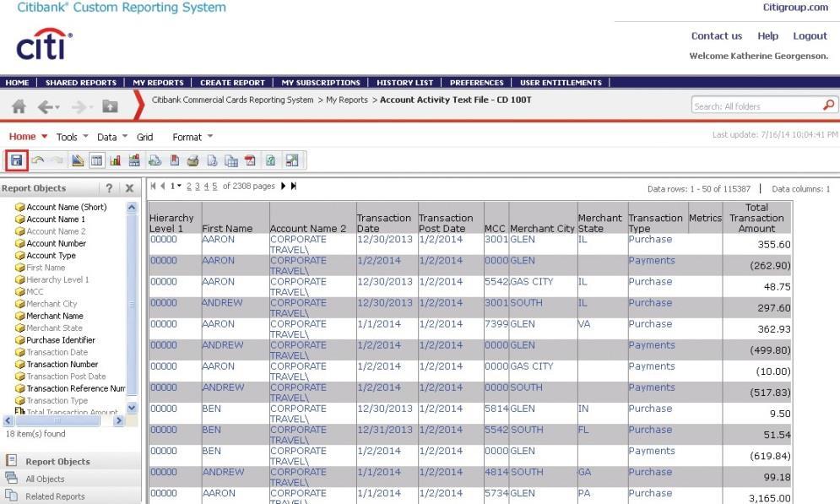Click the Print report icon
Image resolution: width=840 pixels, height=504 pixels.
click(192, 160)
